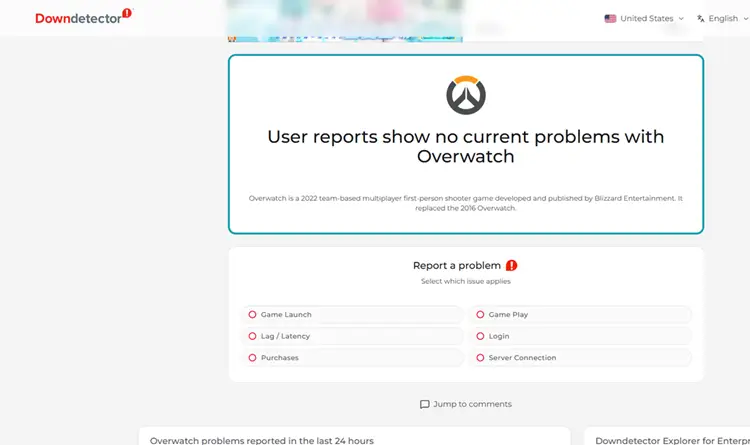
Task: Click 'Overwatch problems reported in the last 24 hours'
Action: 262,440
